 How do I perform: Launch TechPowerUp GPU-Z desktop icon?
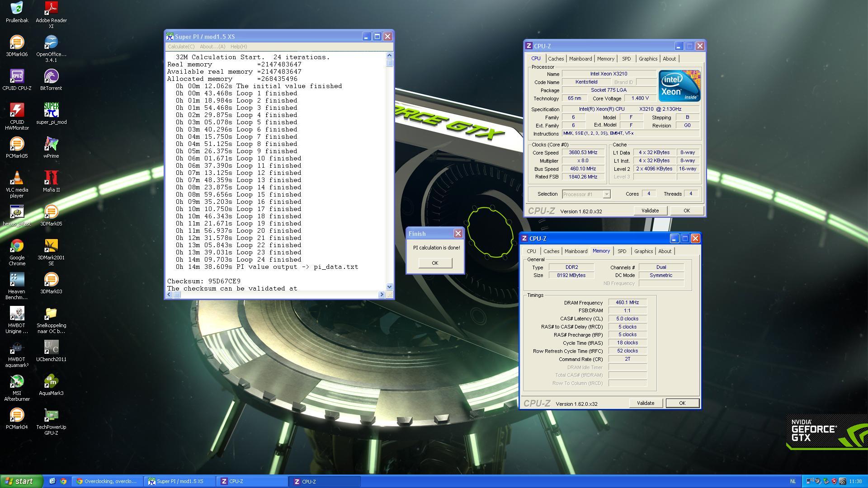coord(51,421)
